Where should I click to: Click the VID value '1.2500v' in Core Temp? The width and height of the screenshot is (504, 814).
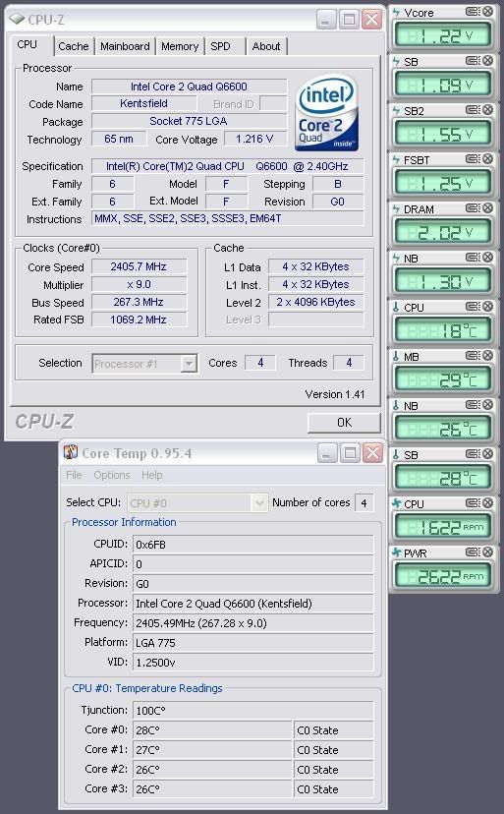(252, 663)
